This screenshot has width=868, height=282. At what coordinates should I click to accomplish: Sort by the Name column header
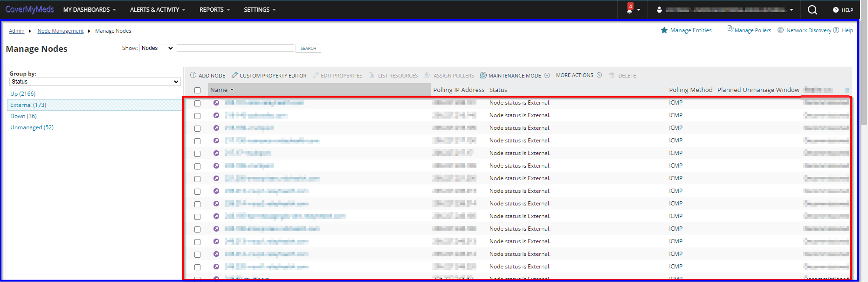click(319, 90)
